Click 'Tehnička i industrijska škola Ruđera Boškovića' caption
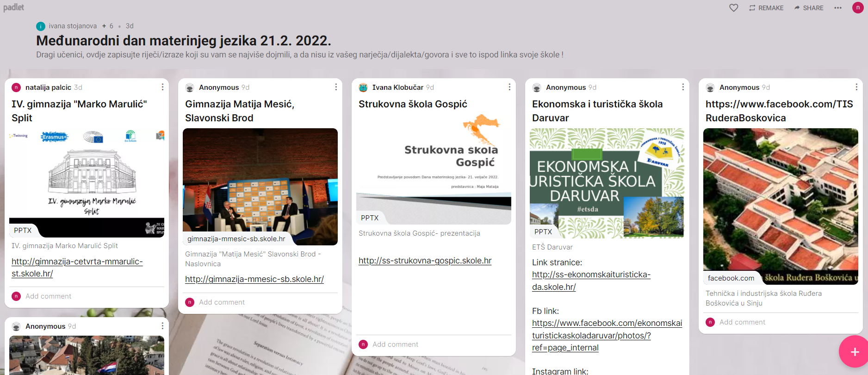The image size is (868, 375). point(763,298)
